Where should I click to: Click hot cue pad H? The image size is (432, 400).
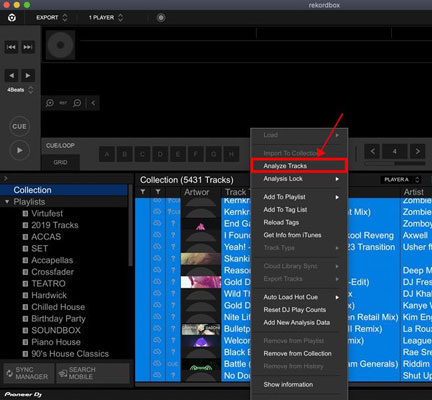point(231,154)
